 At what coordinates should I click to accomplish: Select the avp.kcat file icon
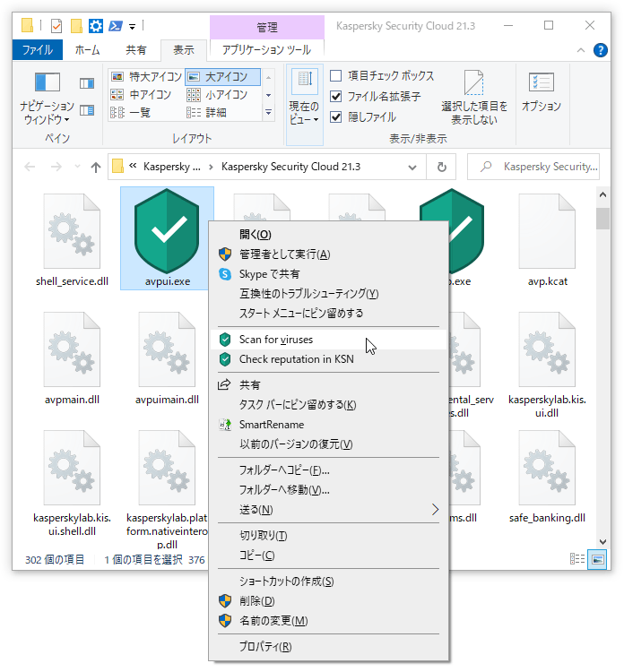pos(547,231)
